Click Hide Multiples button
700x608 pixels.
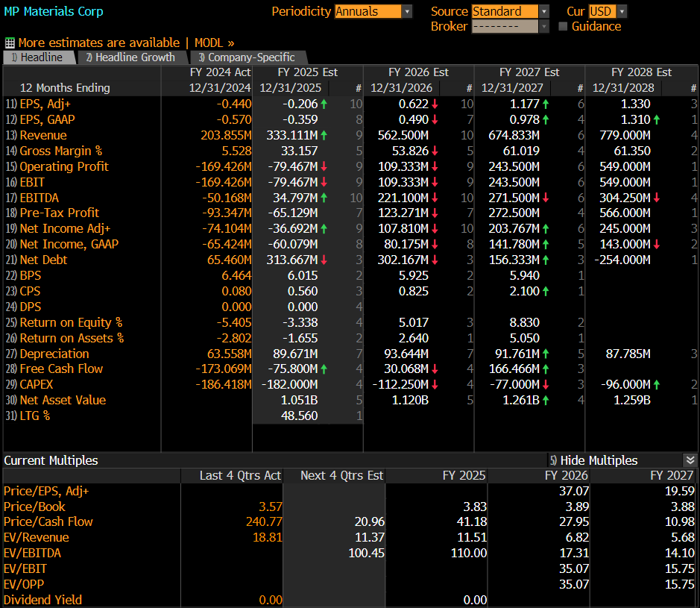pos(593,460)
